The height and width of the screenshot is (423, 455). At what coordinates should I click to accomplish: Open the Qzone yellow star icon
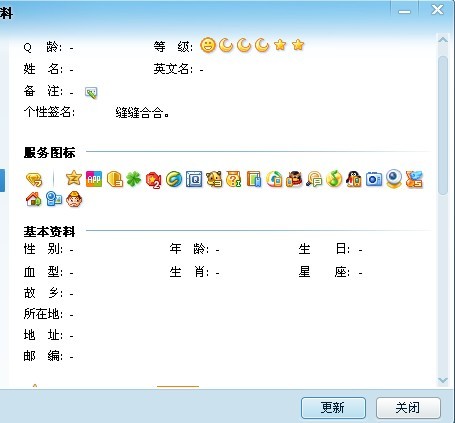pos(74,178)
